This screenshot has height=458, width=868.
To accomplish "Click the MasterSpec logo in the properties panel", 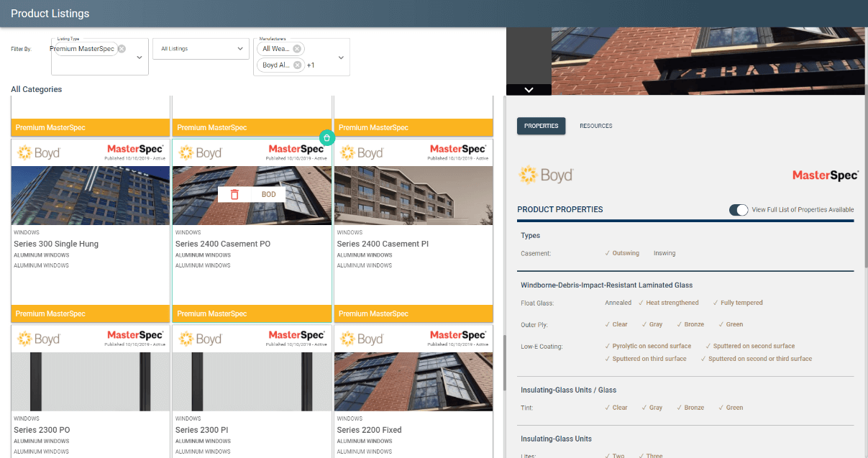I will click(825, 175).
